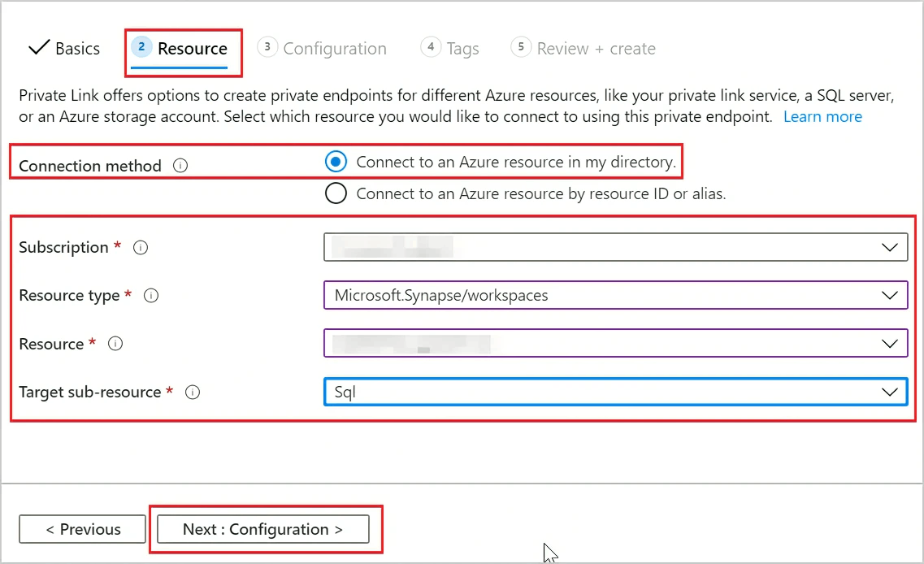
Task: Click the info icon next to Resource label
Action: coord(115,344)
